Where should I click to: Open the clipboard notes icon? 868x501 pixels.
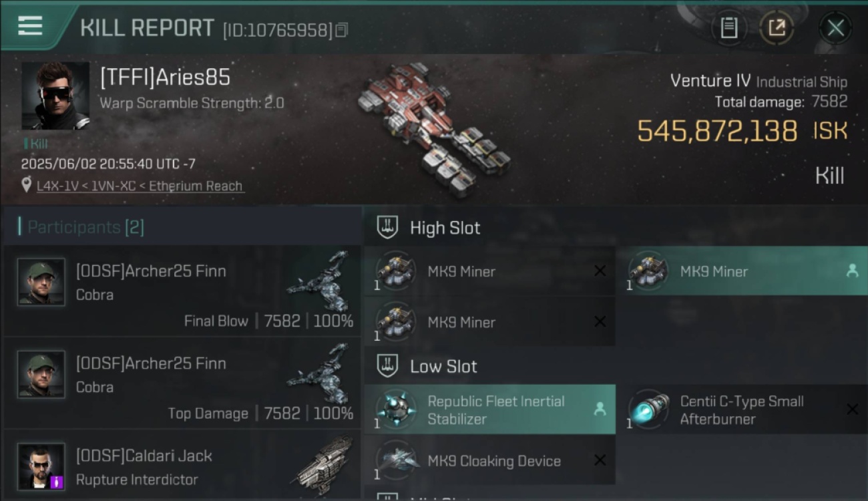728,28
